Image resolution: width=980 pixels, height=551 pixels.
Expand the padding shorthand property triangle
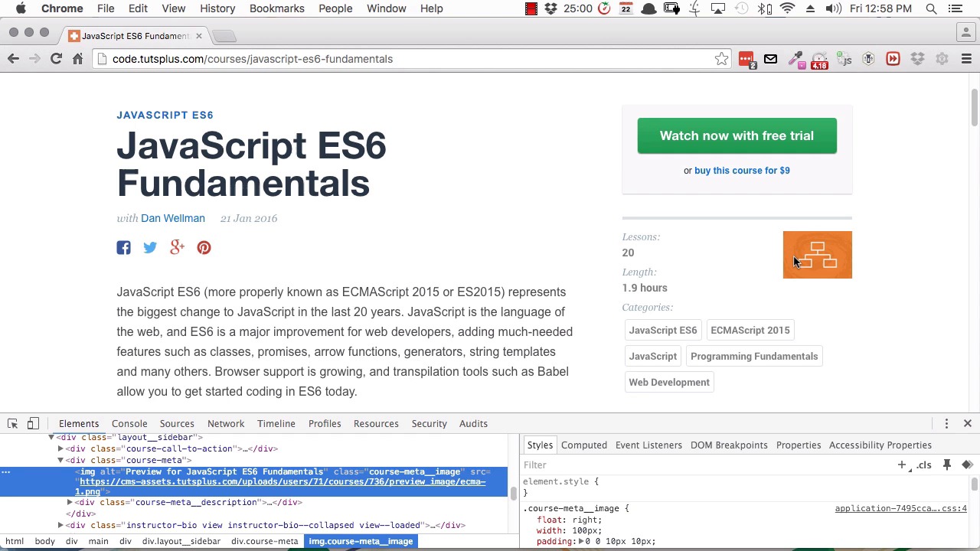(x=581, y=541)
